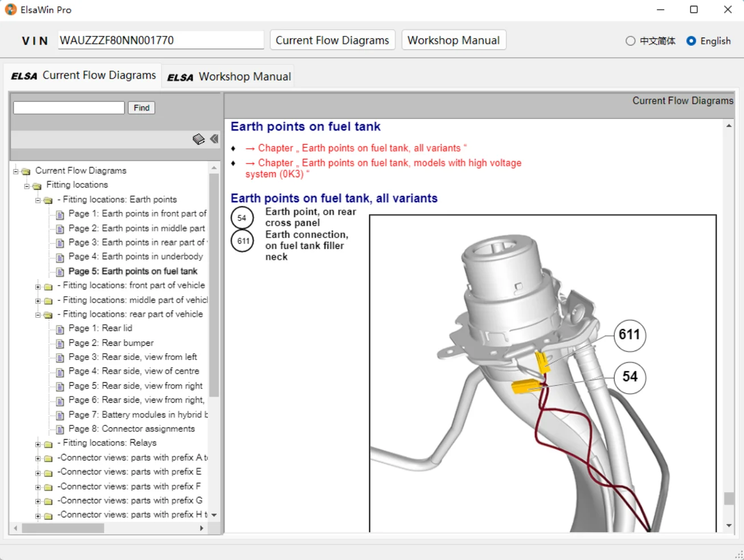Click document icon for Page 7: Battery modules in hybrid
Screen dimensions: 744x560
[x=60, y=415]
